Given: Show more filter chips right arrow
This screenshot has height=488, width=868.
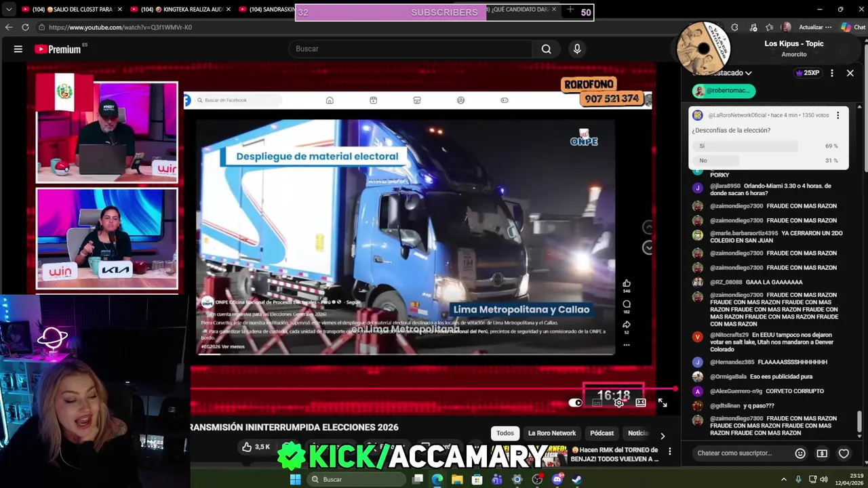Looking at the screenshot, I should [x=663, y=436].
